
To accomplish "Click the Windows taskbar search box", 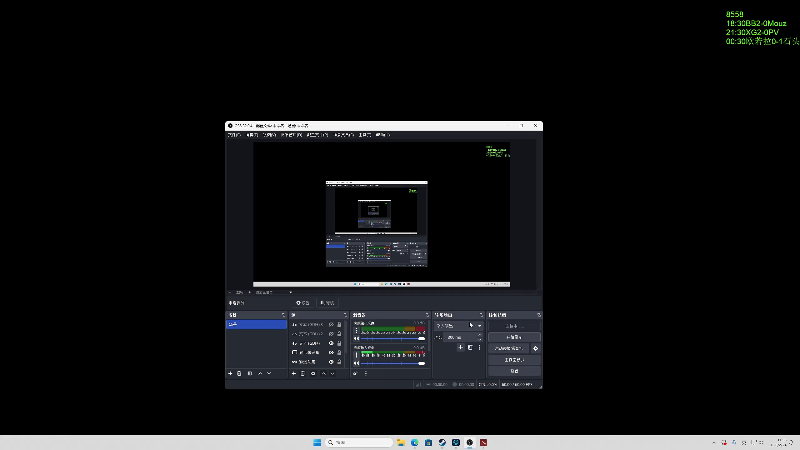I will (359, 442).
